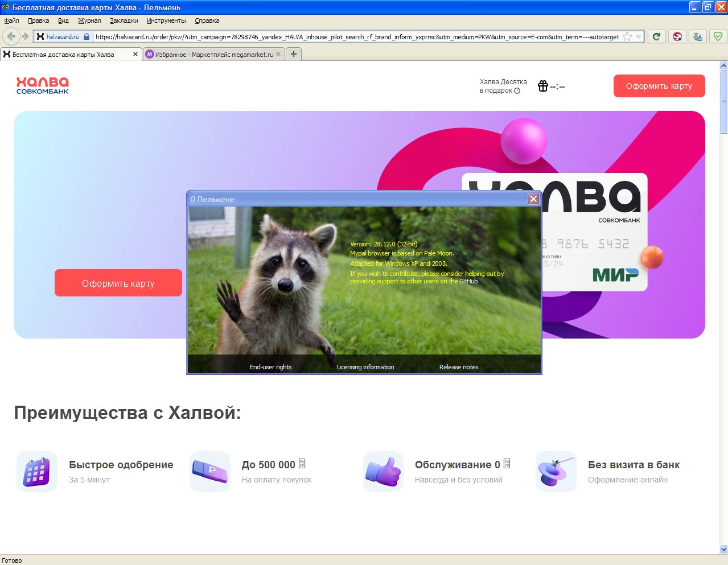
Task: Click the banner 'Оформить карту' button
Action: [118, 283]
